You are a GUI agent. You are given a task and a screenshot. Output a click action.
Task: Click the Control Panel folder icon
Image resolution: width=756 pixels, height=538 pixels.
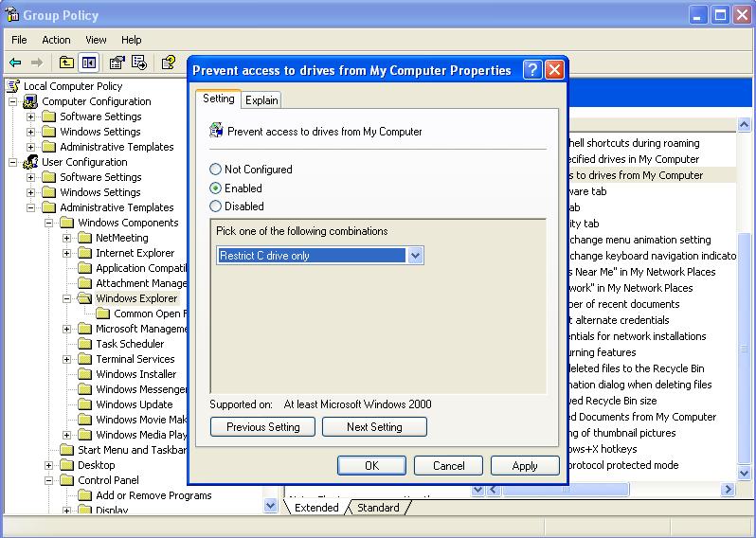coord(66,480)
